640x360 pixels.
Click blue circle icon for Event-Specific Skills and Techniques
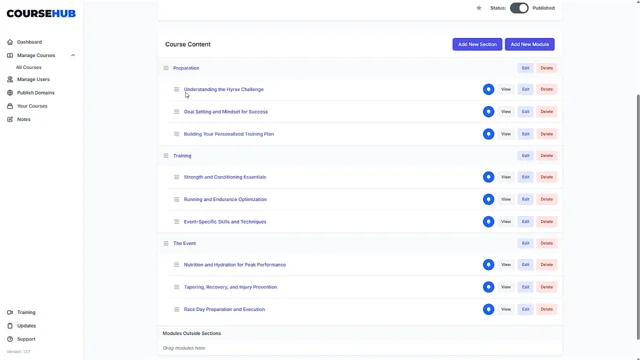[x=488, y=222]
